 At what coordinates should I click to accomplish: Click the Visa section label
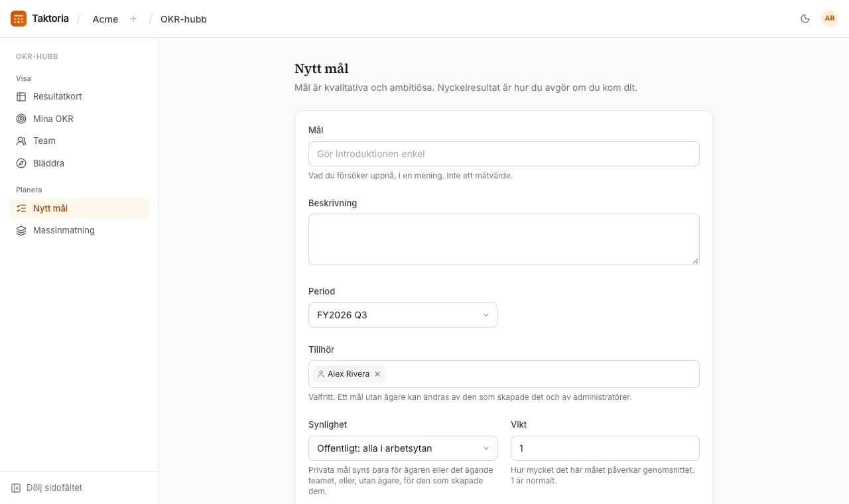[23, 78]
